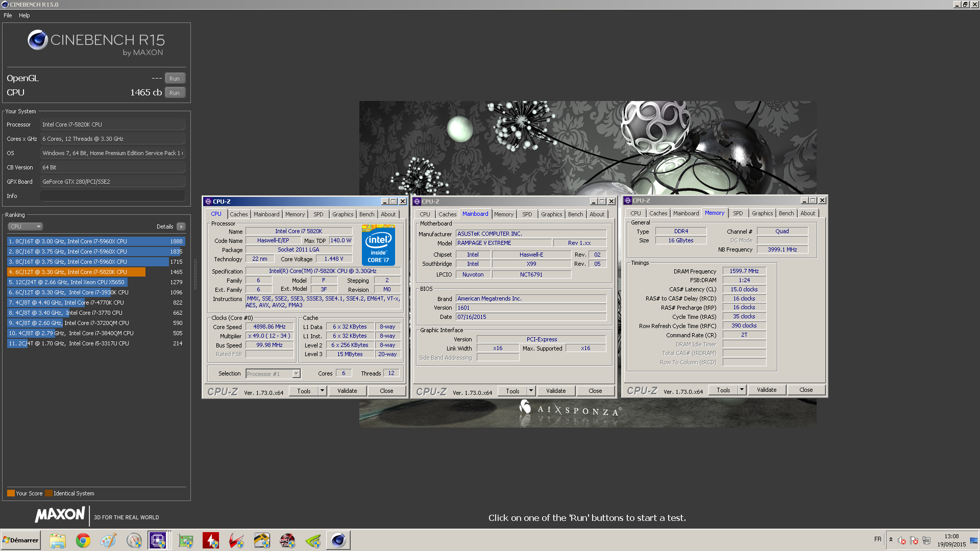Click the CPU-Z title icon of the Mainboard window

pyautogui.click(x=417, y=202)
